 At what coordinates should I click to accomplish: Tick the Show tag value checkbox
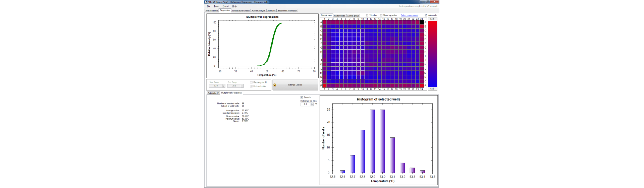(x=381, y=15)
